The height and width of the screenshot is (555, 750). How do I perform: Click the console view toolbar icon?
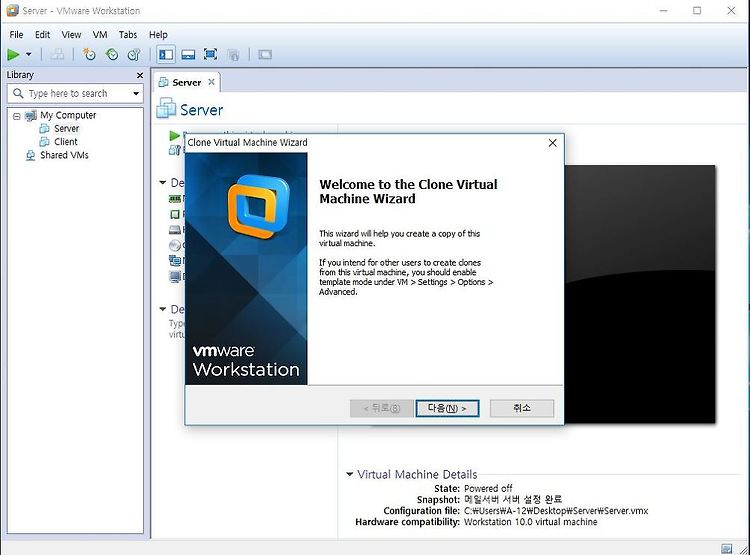tap(265, 55)
